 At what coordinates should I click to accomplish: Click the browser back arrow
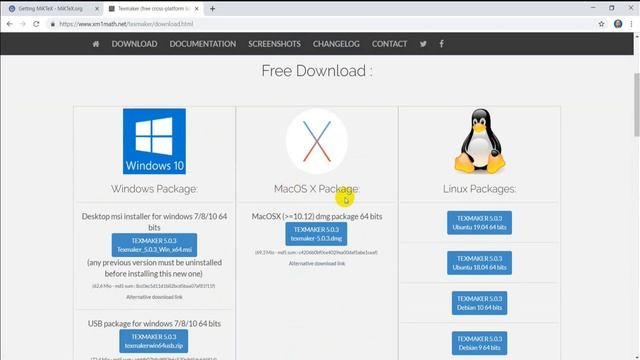pyautogui.click(x=9, y=24)
